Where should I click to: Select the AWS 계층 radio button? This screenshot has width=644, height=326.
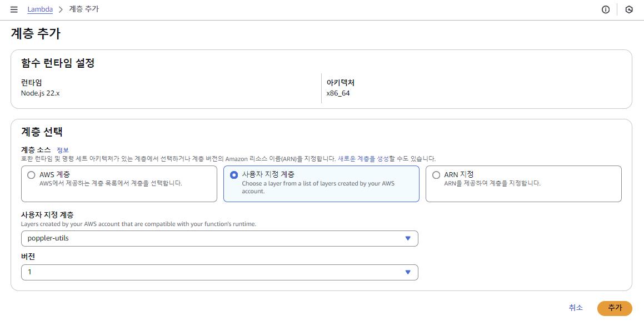(31, 175)
